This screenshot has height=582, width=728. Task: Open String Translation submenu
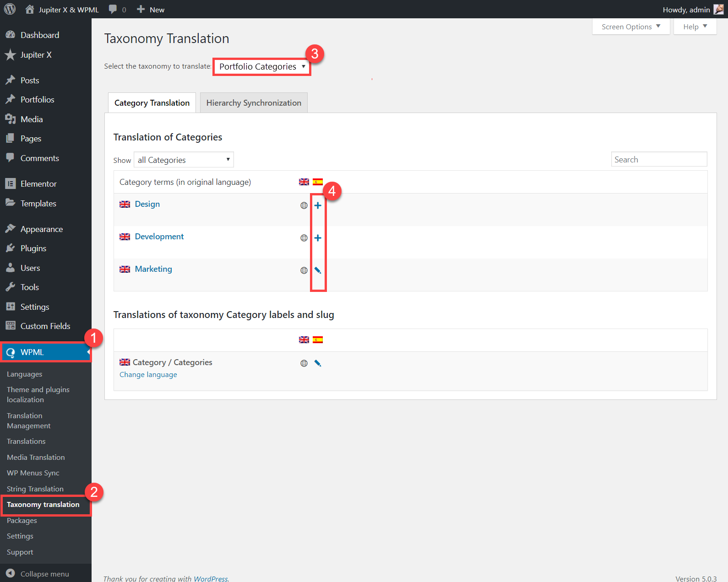tap(35, 489)
